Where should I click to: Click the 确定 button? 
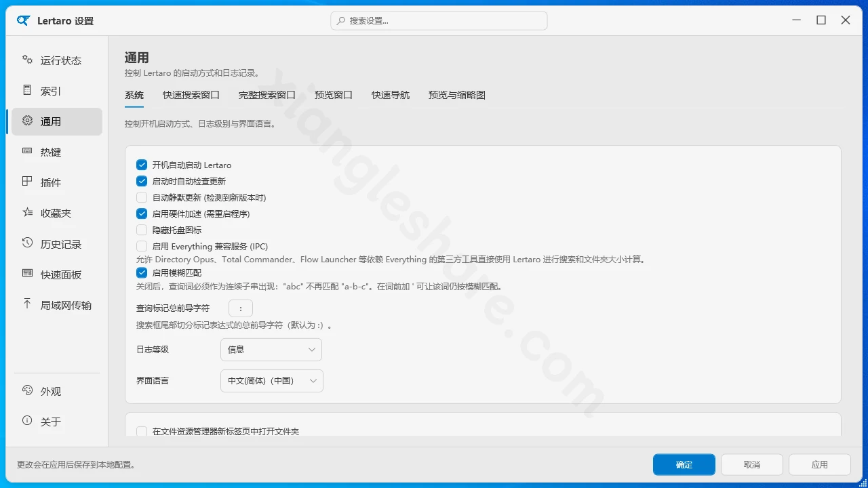684,464
